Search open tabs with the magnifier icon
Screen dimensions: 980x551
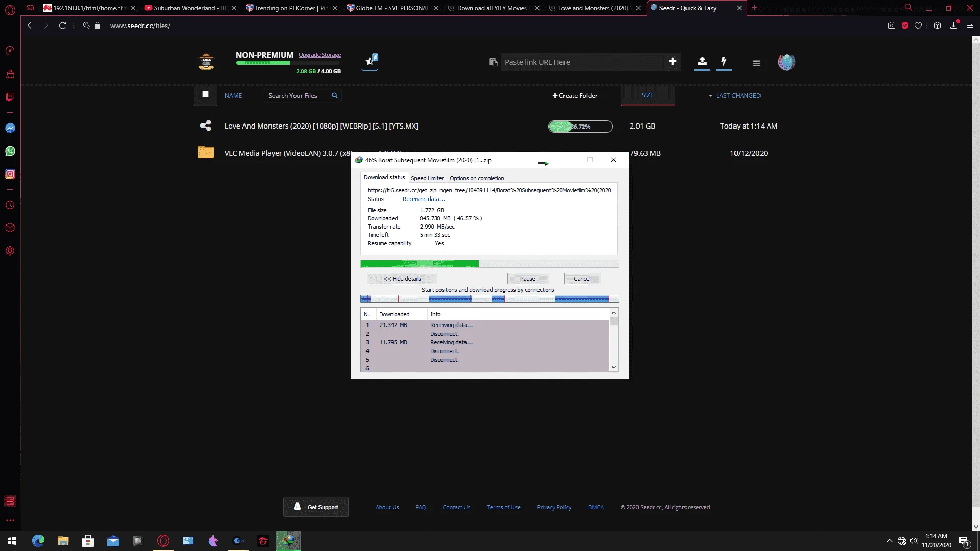pyautogui.click(x=909, y=8)
